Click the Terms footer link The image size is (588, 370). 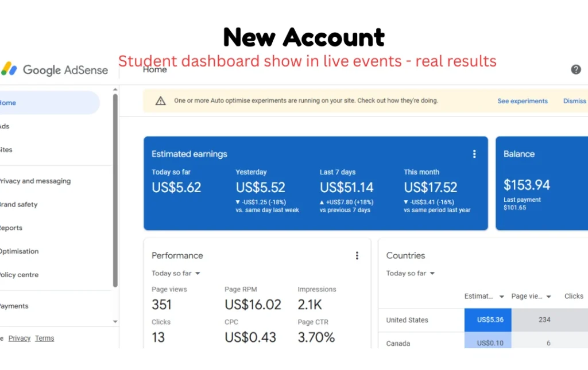[45, 338]
